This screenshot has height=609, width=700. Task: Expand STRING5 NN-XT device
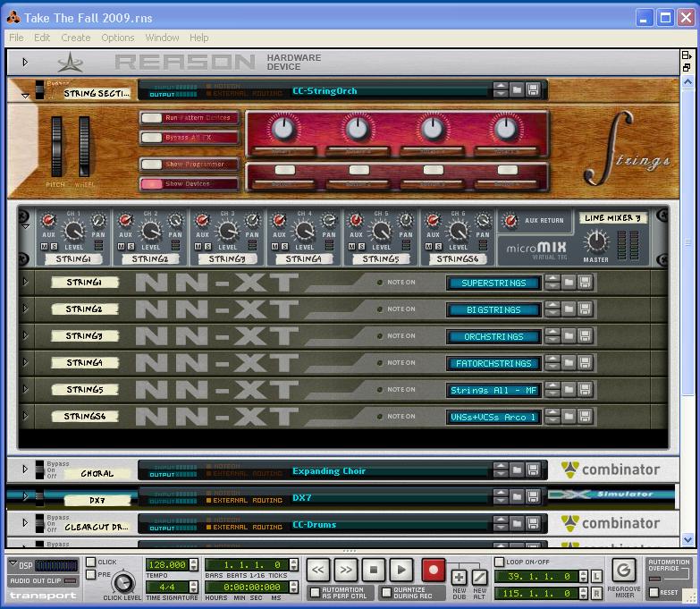click(x=25, y=389)
